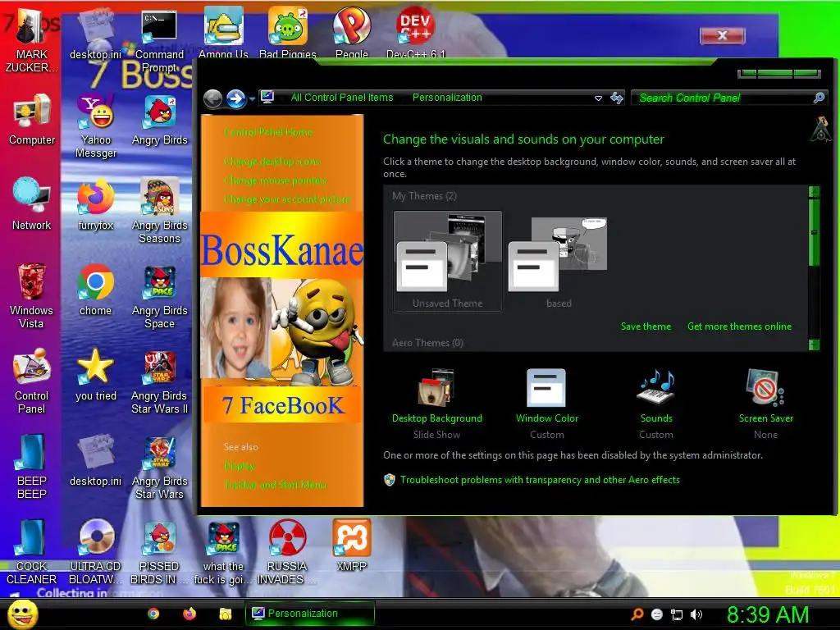
Task: Click the smiley Start button
Action: pyautogui.click(x=22, y=614)
